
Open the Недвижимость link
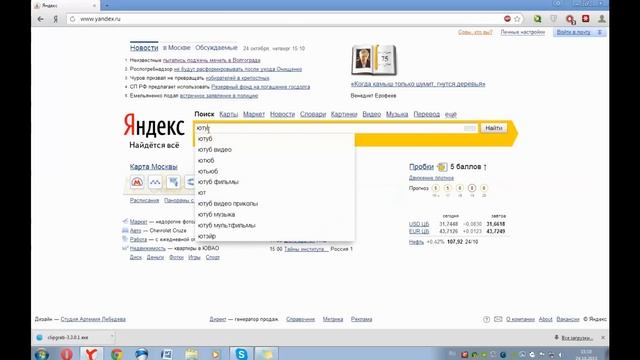(148, 248)
